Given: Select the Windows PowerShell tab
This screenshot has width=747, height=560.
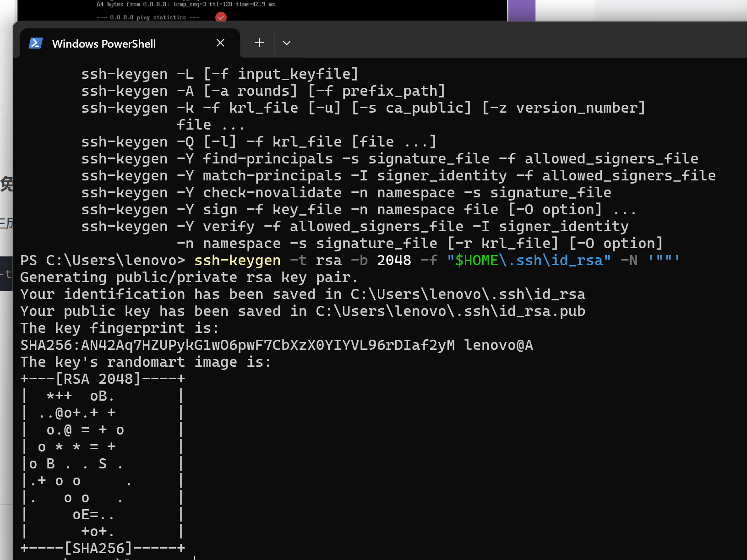Looking at the screenshot, I should [130, 43].
